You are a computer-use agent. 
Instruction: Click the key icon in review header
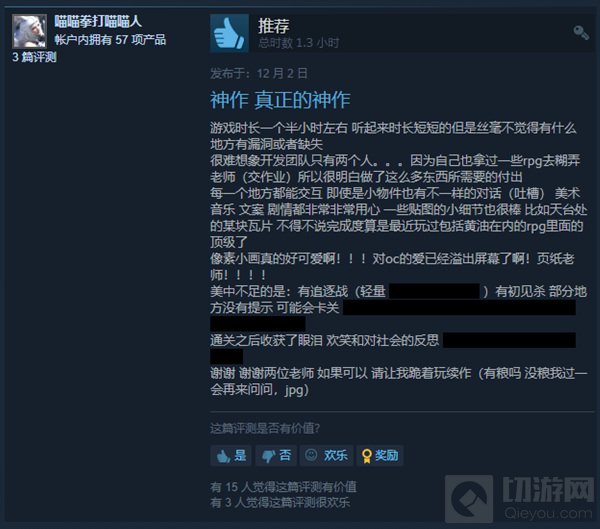(x=581, y=33)
